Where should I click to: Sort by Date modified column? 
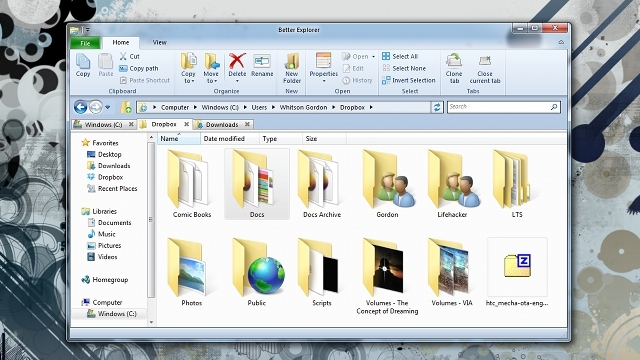(x=230, y=139)
